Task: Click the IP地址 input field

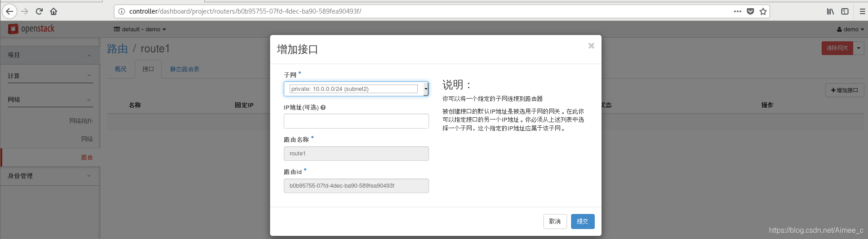Action: coord(356,121)
